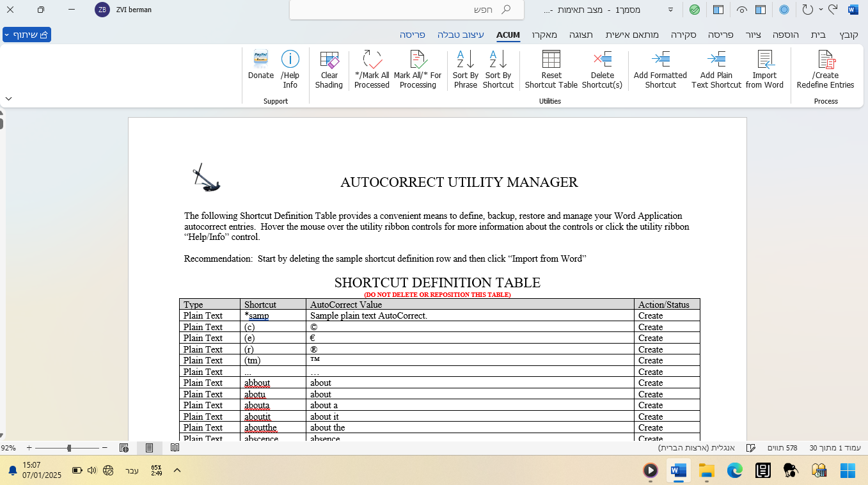Click the proofing icon in status bar
868x485 pixels.
752,448
